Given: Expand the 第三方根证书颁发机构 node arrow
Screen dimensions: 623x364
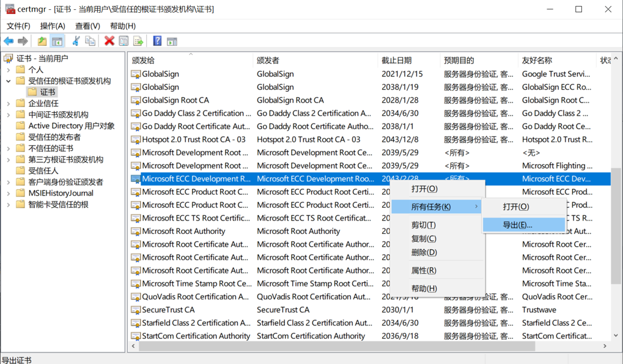Looking at the screenshot, I should (9, 159).
